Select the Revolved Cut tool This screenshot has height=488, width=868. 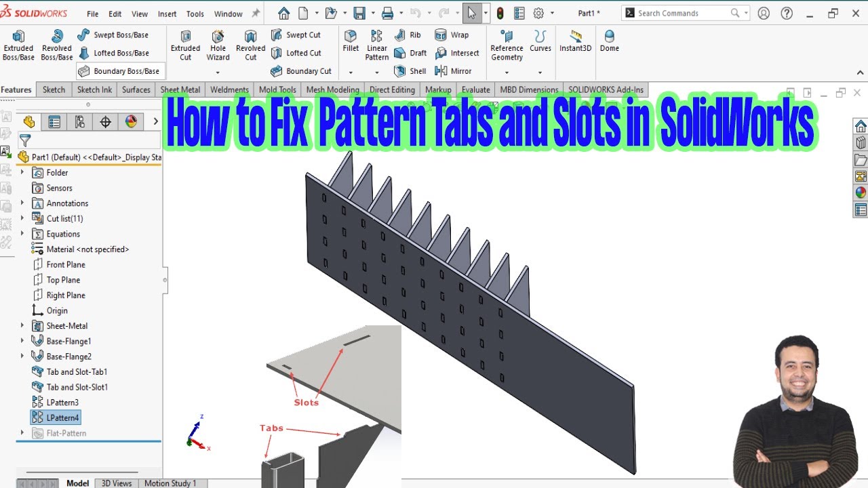[x=250, y=45]
